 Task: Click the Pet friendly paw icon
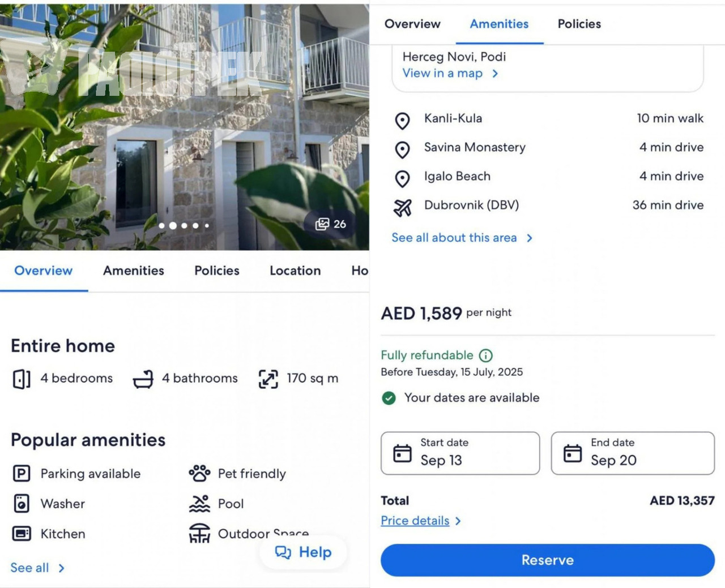point(199,473)
